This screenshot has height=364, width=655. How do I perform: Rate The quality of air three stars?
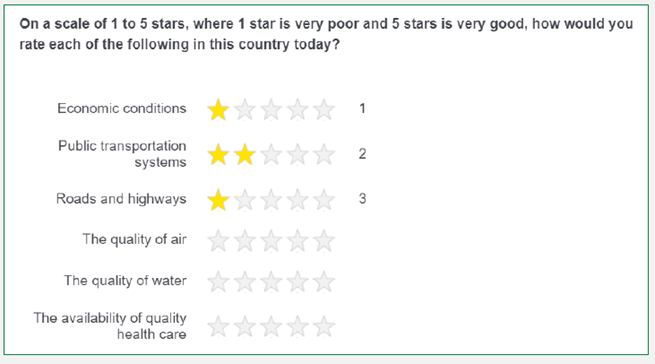[x=272, y=241]
